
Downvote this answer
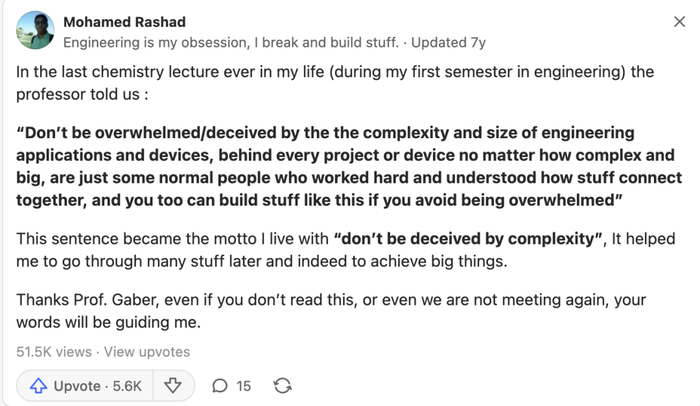[x=172, y=386]
